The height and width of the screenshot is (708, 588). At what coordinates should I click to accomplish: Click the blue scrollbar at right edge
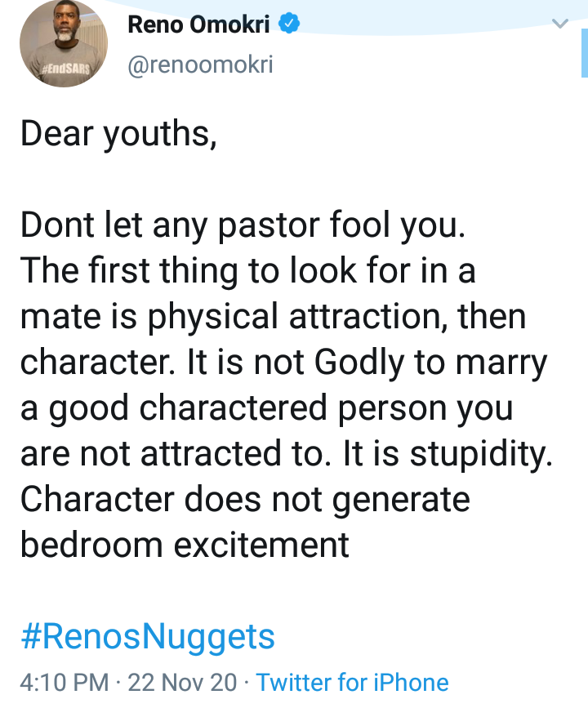click(x=585, y=53)
